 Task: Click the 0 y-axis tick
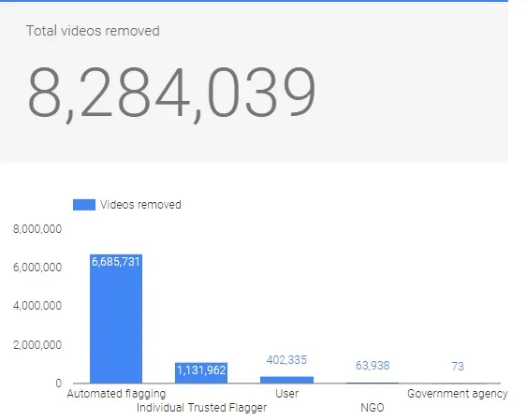coord(58,384)
